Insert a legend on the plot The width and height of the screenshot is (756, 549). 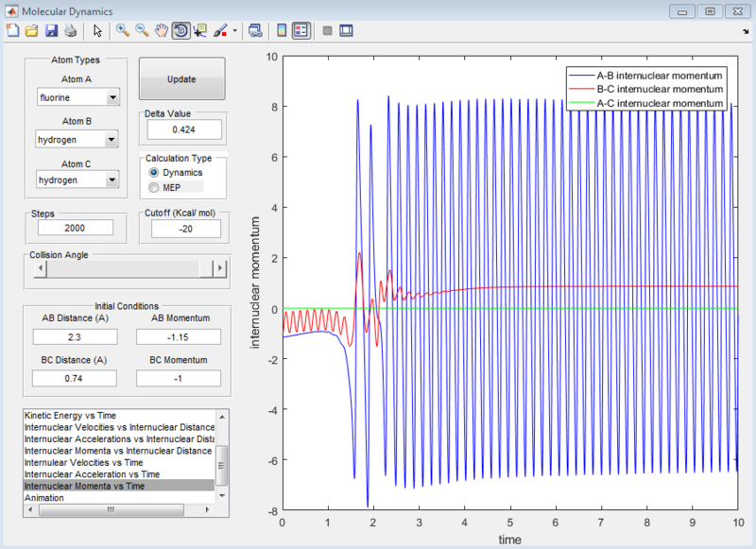[299, 30]
